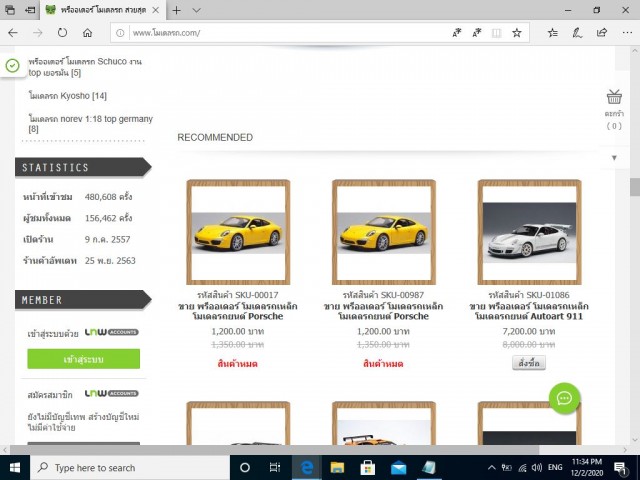Open SKU-00017 Porsche product title
The height and width of the screenshot is (480, 640).
[238, 311]
